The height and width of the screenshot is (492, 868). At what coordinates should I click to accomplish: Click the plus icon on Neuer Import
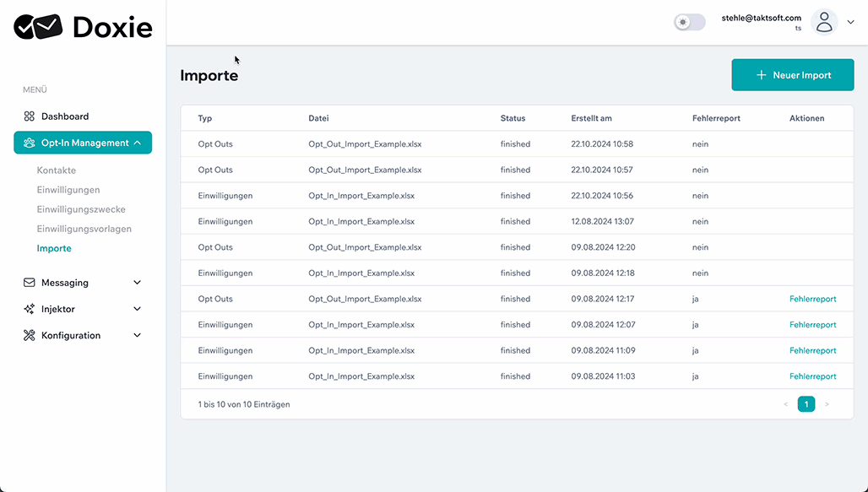click(x=761, y=75)
